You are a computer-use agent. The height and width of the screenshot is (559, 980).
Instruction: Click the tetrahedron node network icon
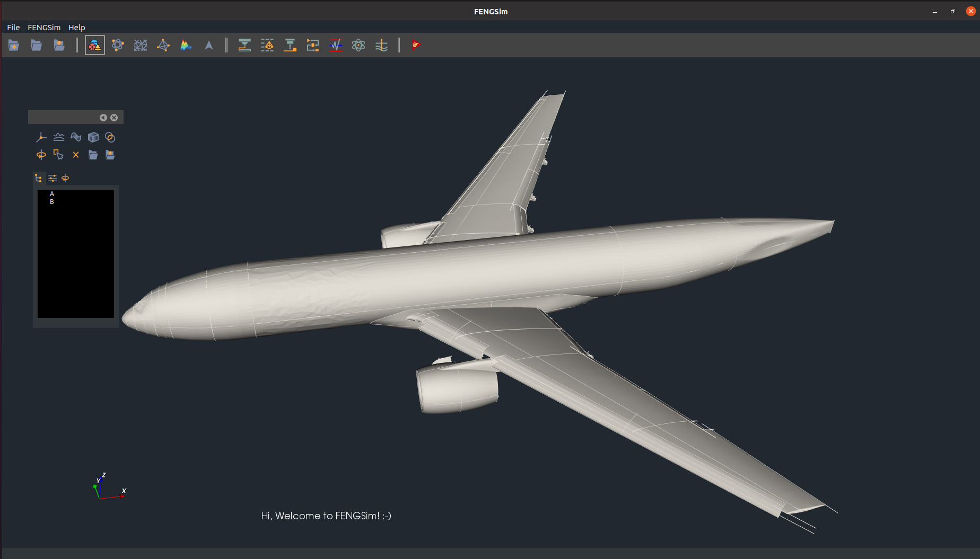[x=163, y=46]
